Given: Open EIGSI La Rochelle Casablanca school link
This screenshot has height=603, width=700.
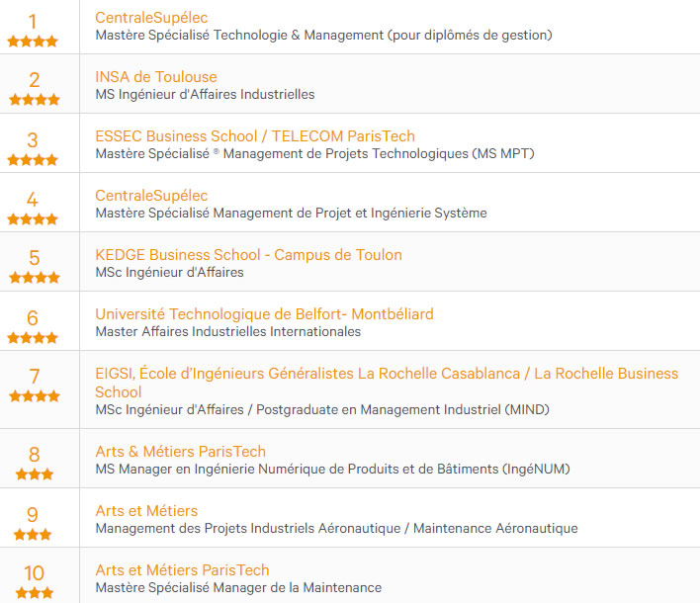Looking at the screenshot, I should (x=387, y=383).
